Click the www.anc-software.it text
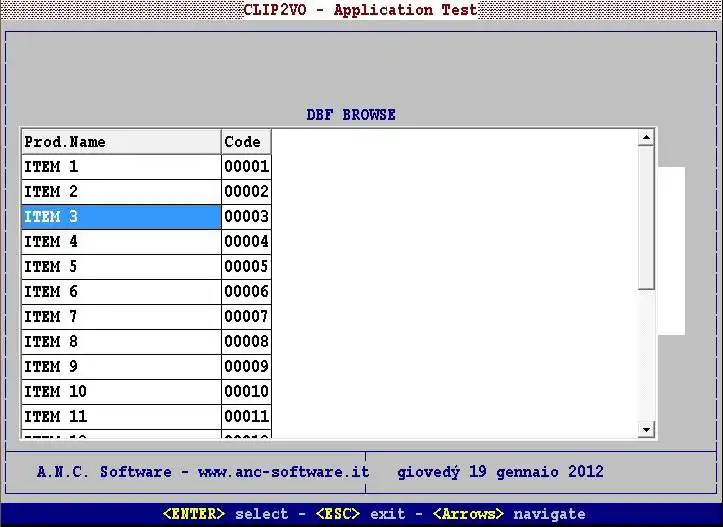The width and height of the screenshot is (723, 527). (x=284, y=472)
